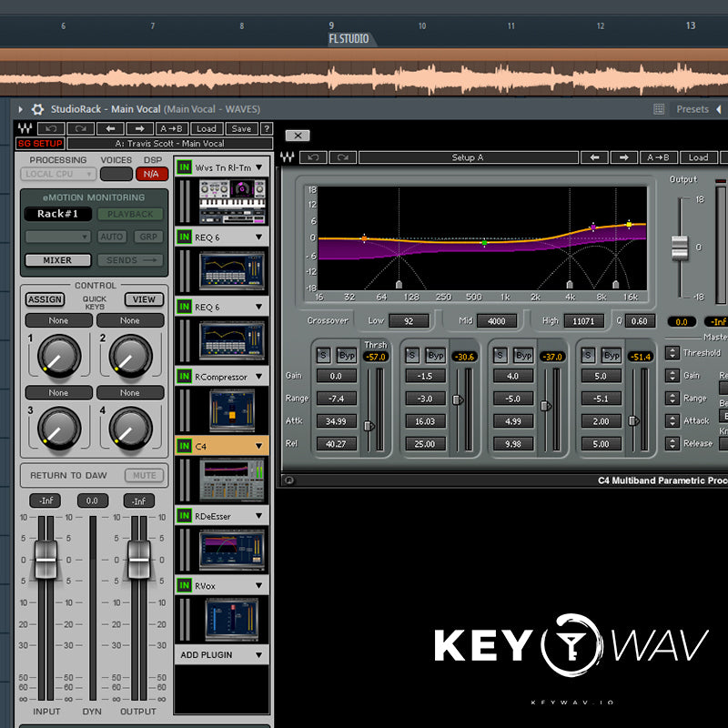Solo the low band with S button
Image resolution: width=728 pixels, height=728 pixels.
point(324,355)
